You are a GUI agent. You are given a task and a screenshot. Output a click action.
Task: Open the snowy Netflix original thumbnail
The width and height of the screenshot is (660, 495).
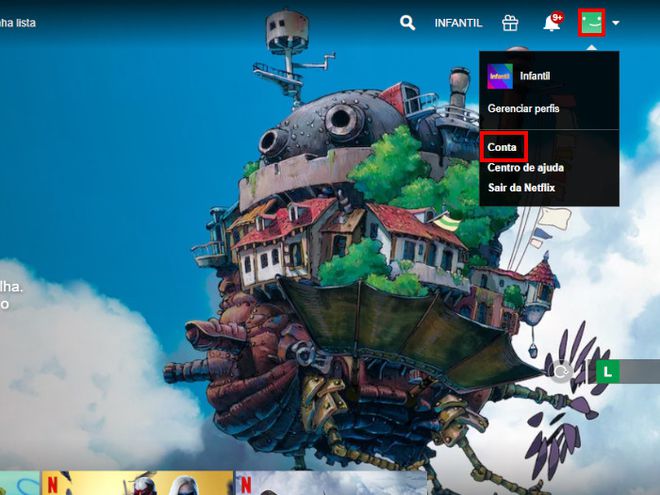pos(331,483)
